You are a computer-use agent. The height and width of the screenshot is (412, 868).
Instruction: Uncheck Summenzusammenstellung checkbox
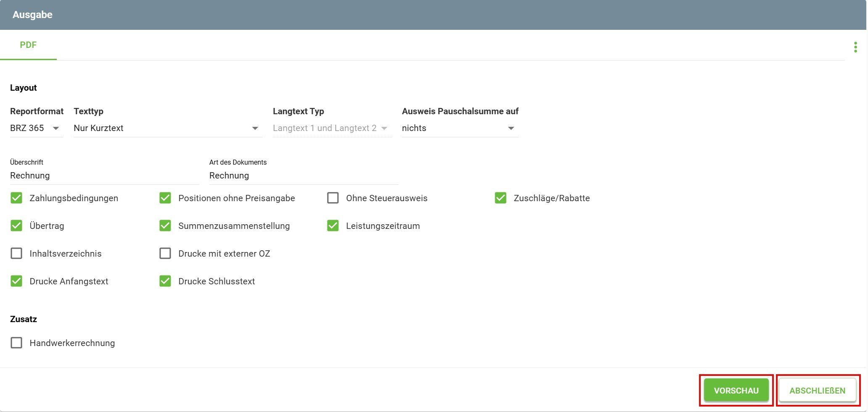[x=165, y=226]
